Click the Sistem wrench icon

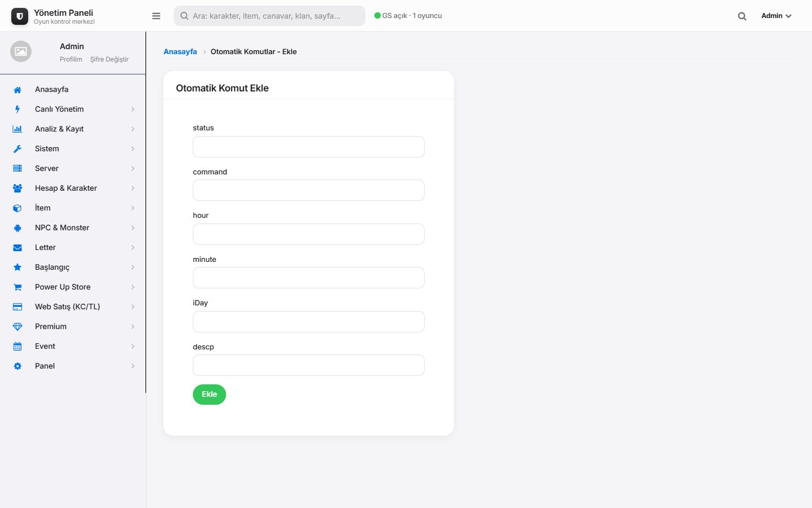[17, 149]
